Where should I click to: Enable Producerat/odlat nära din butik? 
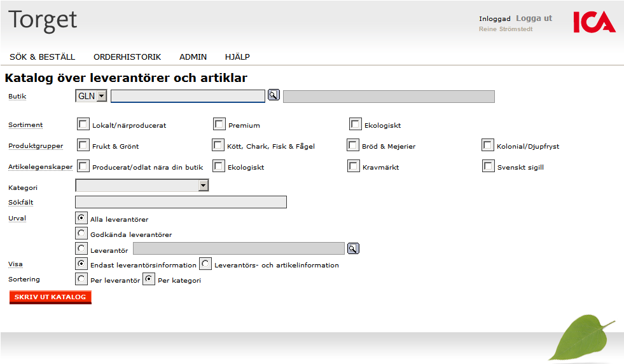click(83, 166)
